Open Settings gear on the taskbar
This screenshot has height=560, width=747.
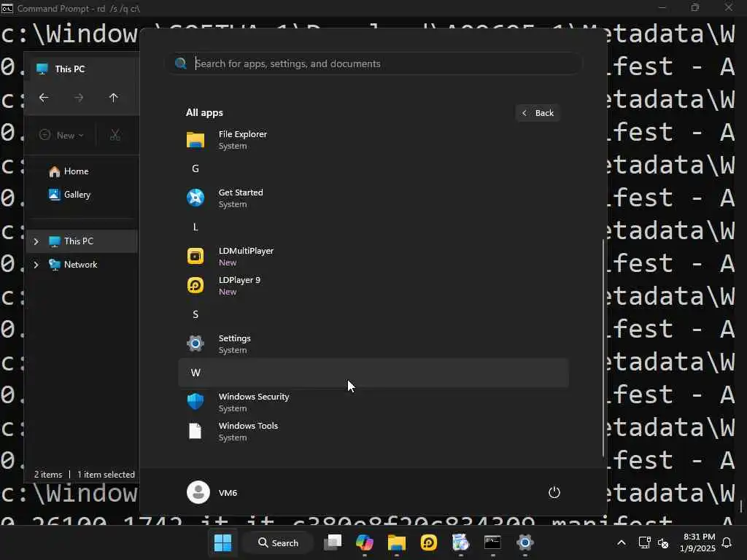pyautogui.click(x=525, y=542)
